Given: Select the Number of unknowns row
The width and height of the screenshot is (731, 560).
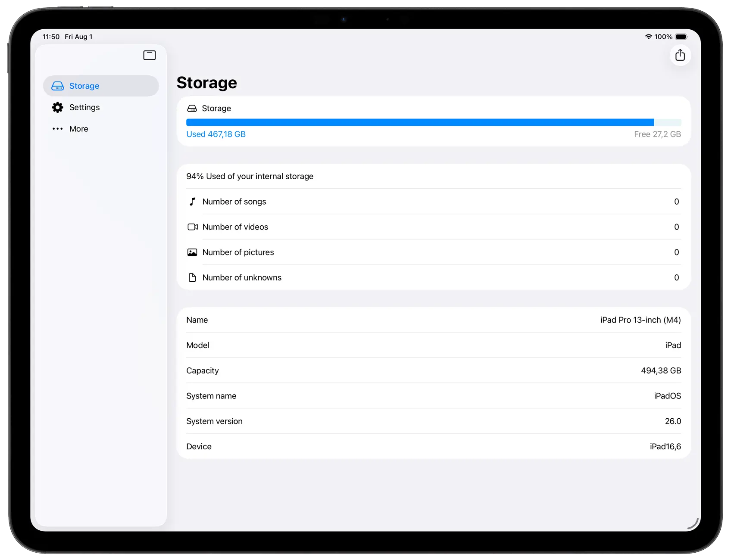Looking at the screenshot, I should point(434,278).
